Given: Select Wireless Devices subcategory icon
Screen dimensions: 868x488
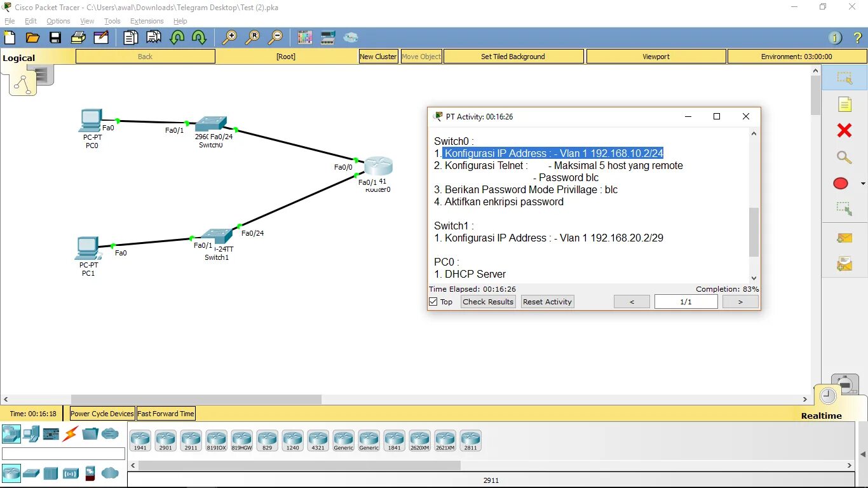Looking at the screenshot, I should (x=71, y=473).
